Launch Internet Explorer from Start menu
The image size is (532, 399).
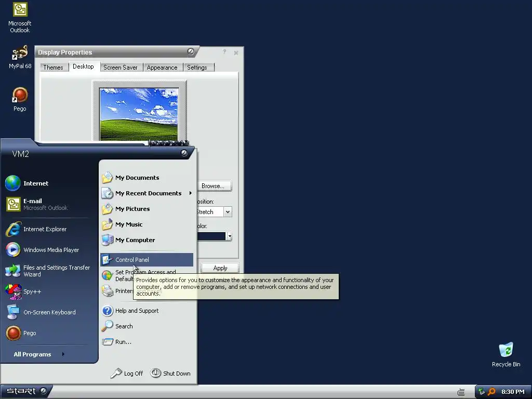tap(49, 229)
